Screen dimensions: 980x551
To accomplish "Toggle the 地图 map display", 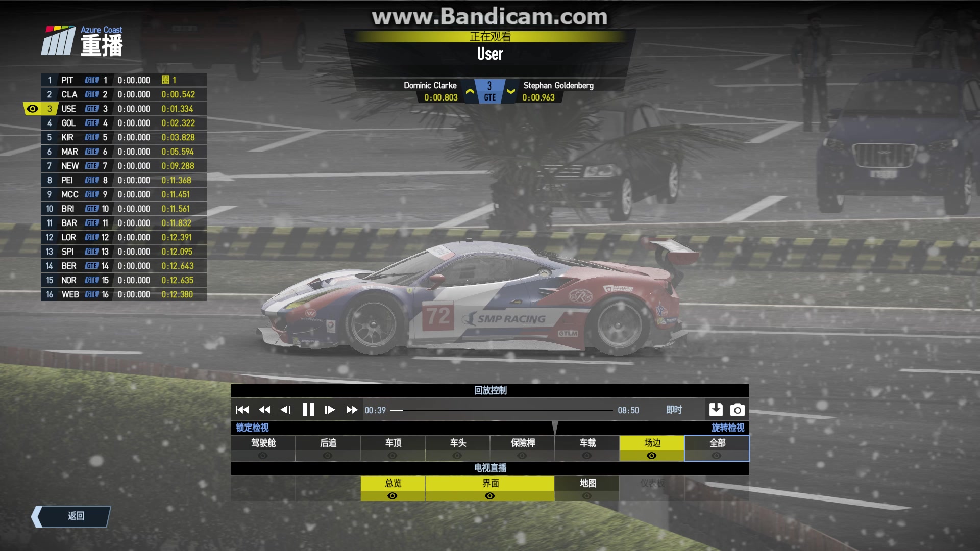I will (x=587, y=488).
